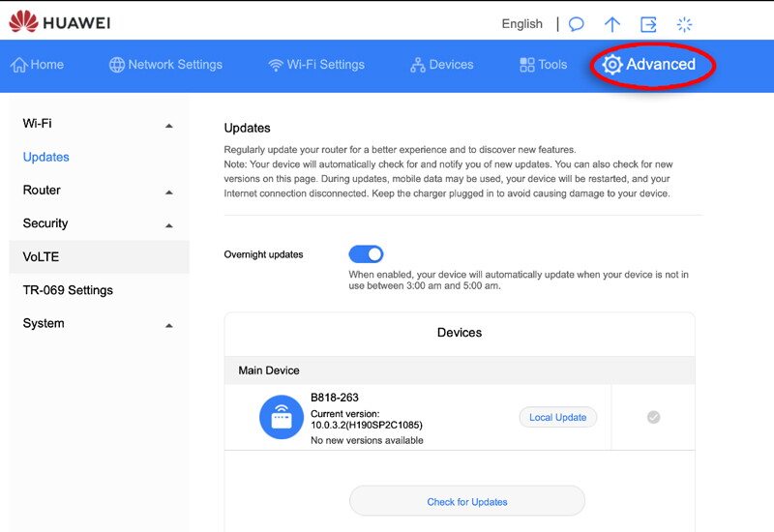The width and height of the screenshot is (774, 532).
Task: Click the upward arrow update icon
Action: (612, 24)
